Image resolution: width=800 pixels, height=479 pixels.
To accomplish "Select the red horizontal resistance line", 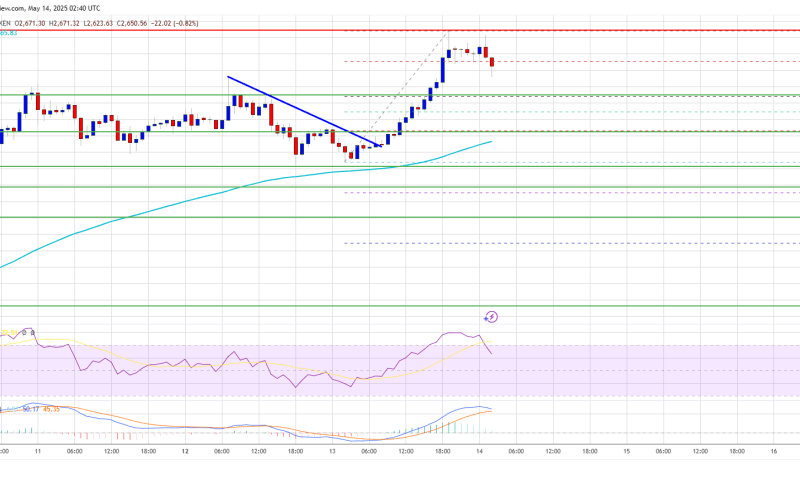I will [x=400, y=31].
